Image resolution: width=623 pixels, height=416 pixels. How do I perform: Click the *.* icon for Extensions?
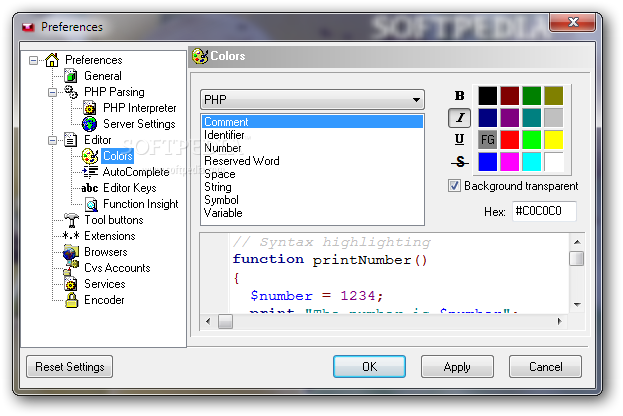[71, 236]
